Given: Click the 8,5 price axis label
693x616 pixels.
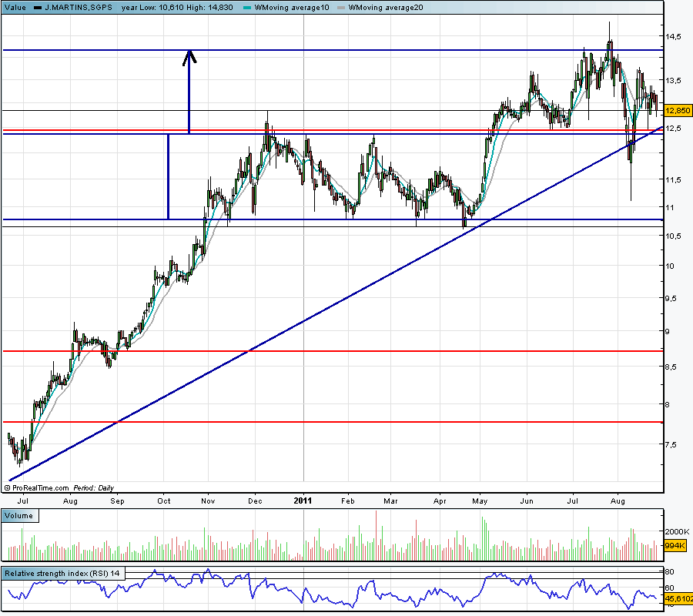Looking at the screenshot, I should [671, 367].
